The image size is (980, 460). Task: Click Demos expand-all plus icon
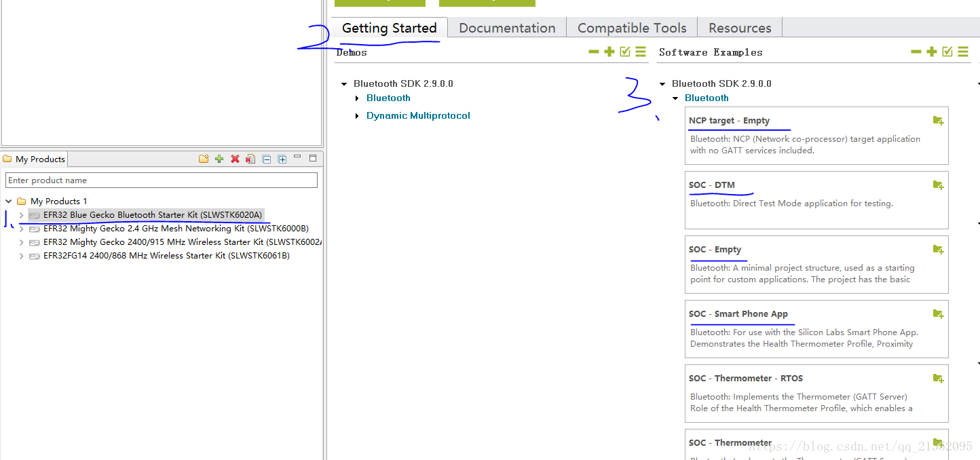pyautogui.click(x=609, y=52)
